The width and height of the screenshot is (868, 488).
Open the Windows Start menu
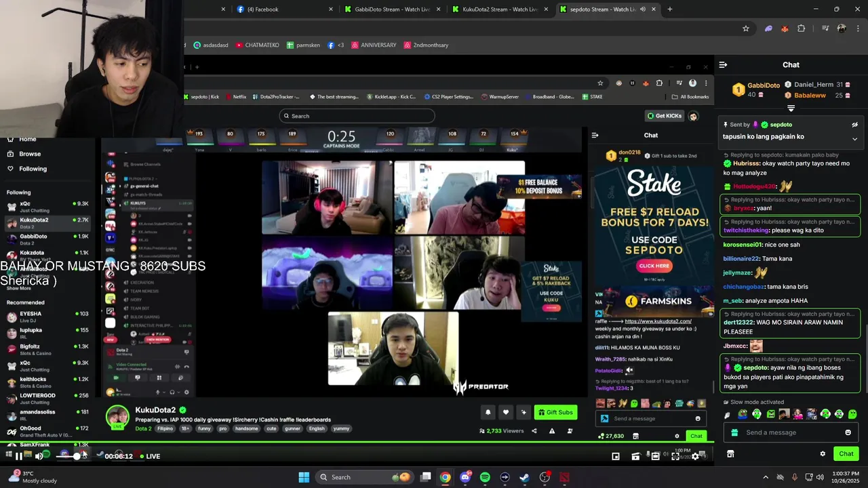click(304, 477)
